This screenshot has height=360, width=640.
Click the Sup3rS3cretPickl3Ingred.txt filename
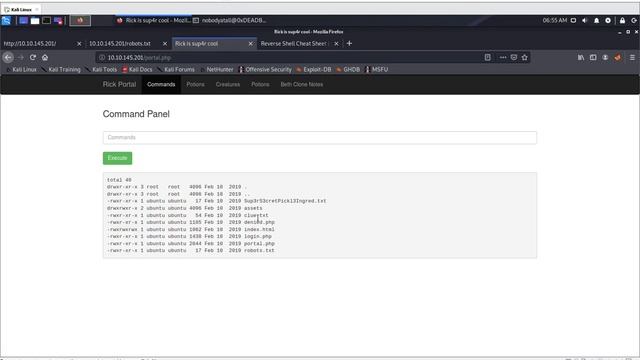285,201
